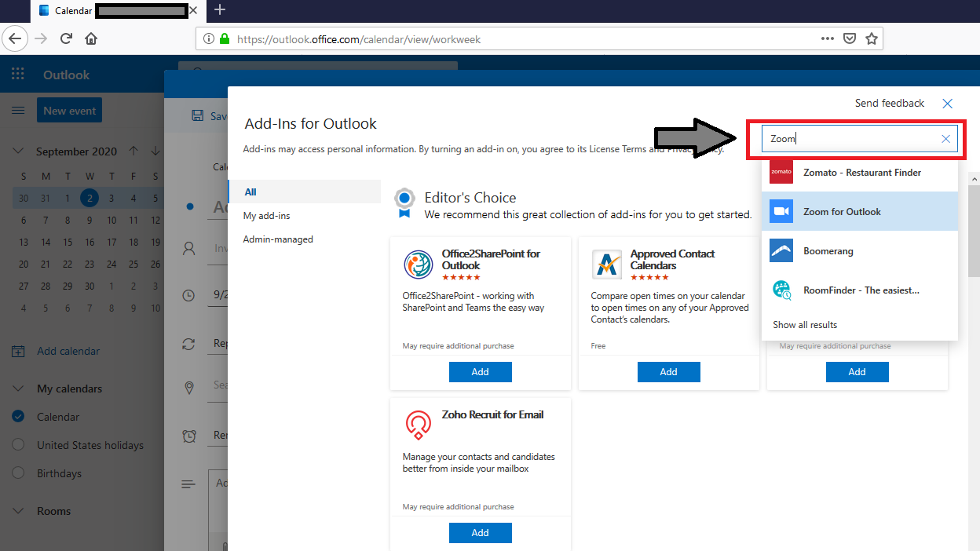Enable the United States holidays calendar

(x=18, y=445)
